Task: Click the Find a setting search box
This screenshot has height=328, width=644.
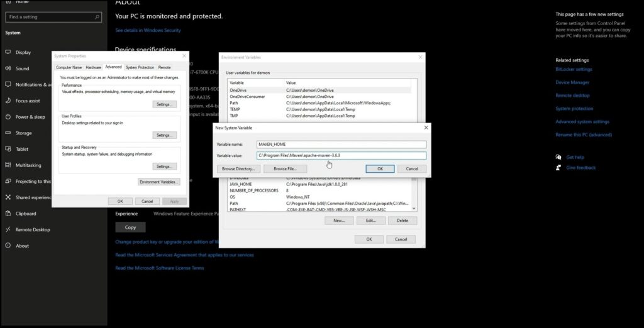Action: (53, 17)
